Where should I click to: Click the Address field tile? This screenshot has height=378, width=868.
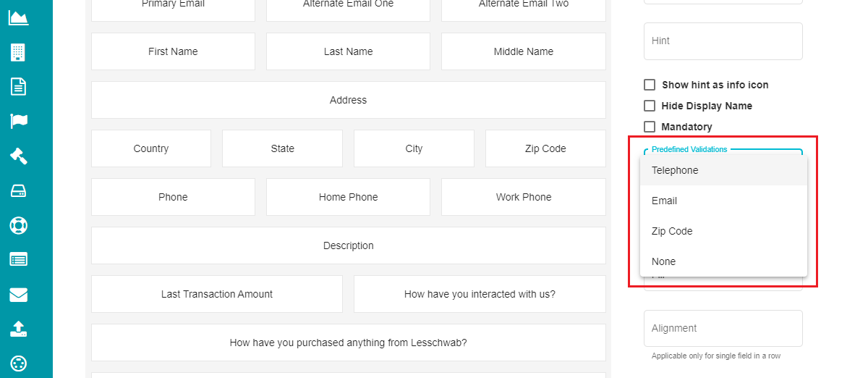[x=349, y=100]
